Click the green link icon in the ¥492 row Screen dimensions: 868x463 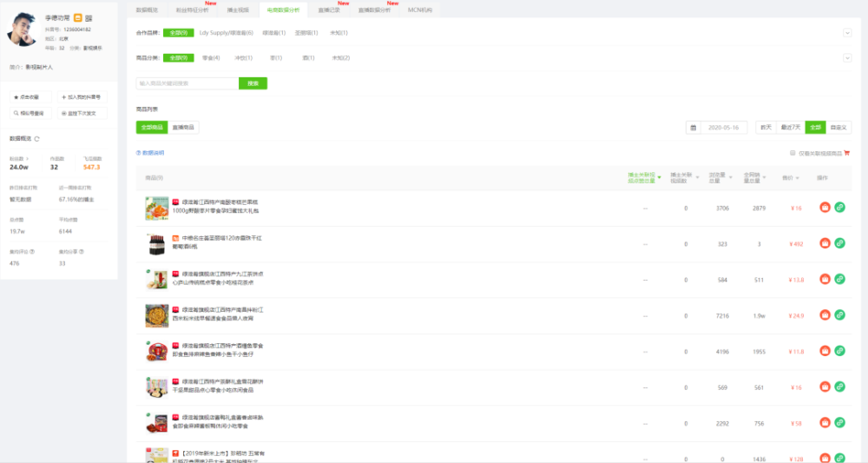(839, 243)
